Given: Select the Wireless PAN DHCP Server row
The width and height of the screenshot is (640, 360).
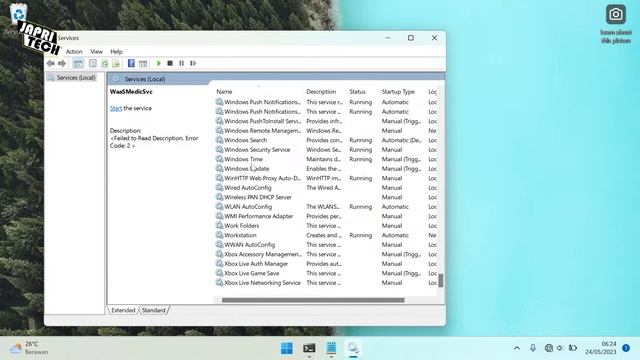Looking at the screenshot, I should coord(327,197).
